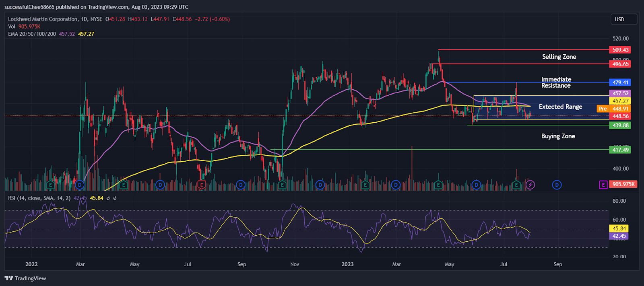The width and height of the screenshot is (644, 286).
Task: Click the published on TradingView.com caption
Action: [x=96, y=7]
